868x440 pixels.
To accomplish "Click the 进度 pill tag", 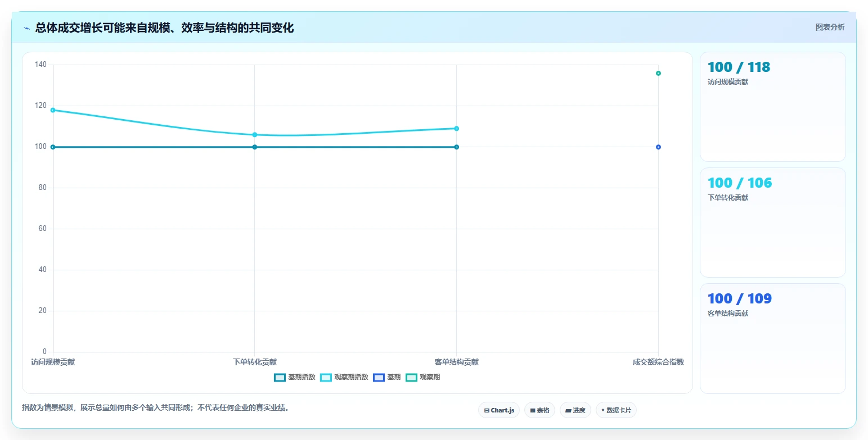I will point(575,410).
